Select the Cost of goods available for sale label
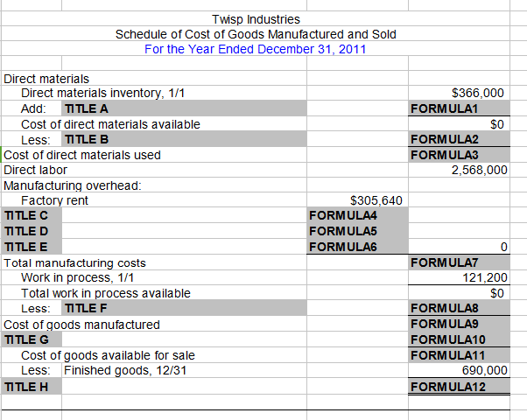Screen dimensions: 527x420 (108, 355)
